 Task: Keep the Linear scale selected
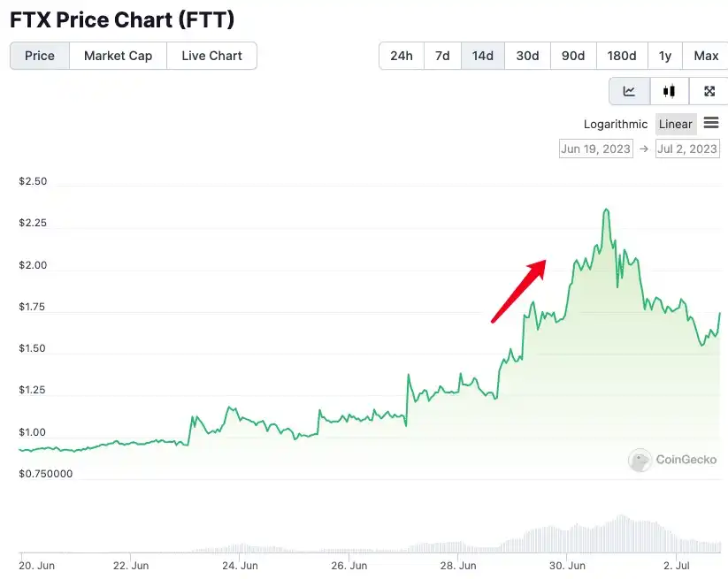pos(675,124)
